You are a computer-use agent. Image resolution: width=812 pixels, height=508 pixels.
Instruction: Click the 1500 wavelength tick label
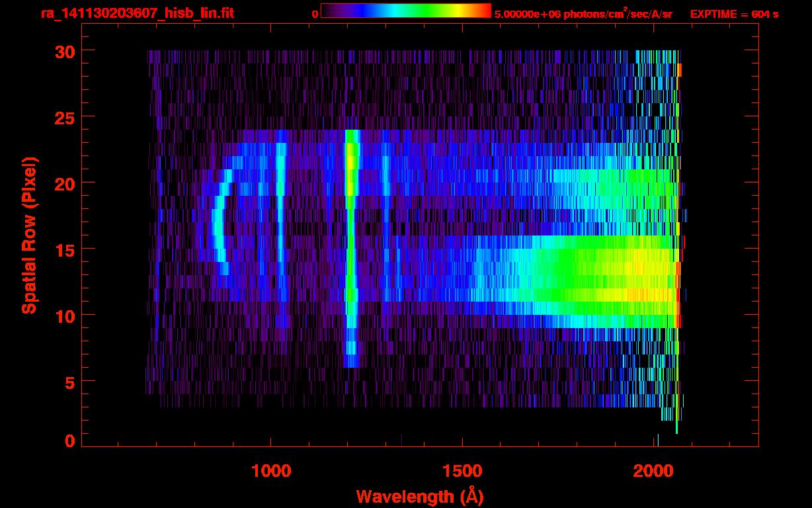click(x=463, y=471)
